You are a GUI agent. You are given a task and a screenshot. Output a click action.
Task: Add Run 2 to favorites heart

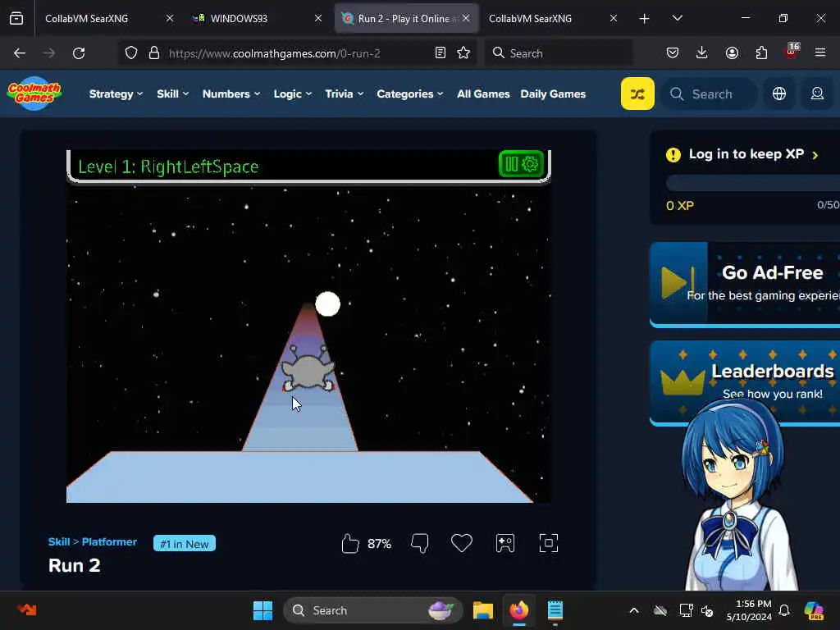click(462, 543)
